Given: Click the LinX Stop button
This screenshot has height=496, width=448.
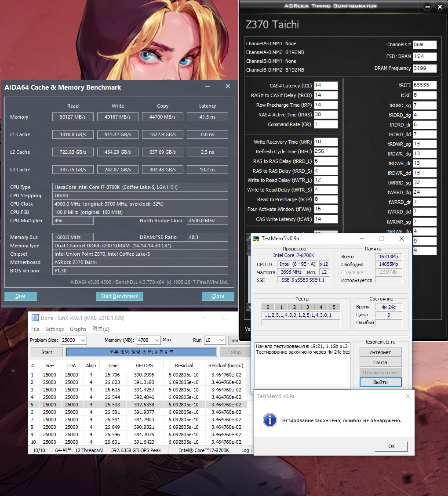Looking at the screenshot, I should [235, 352].
